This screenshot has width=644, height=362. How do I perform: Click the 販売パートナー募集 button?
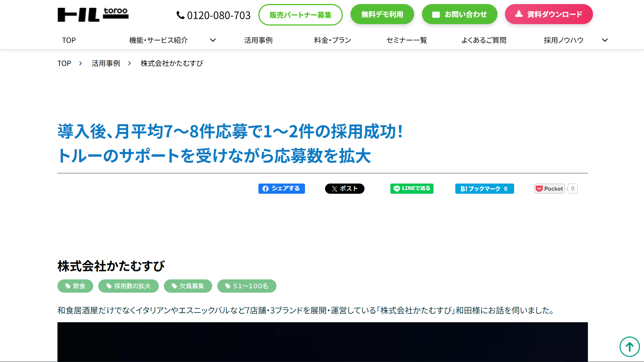(x=301, y=15)
